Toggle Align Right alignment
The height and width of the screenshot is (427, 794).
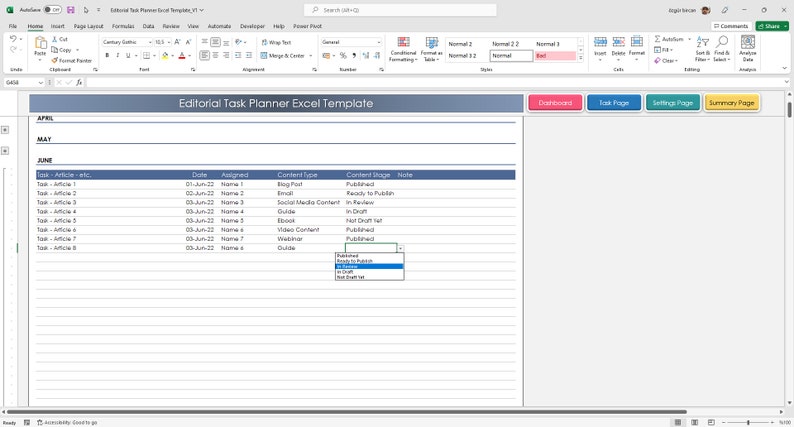click(226, 55)
